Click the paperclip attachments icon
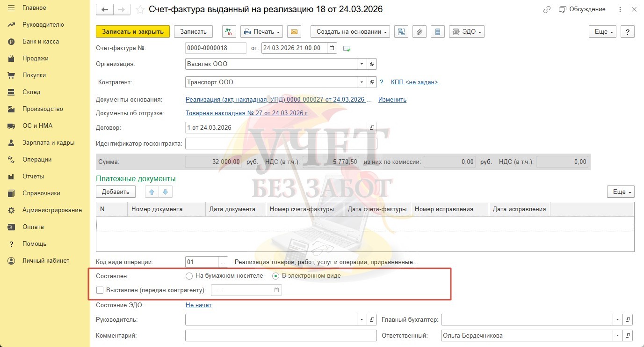This screenshot has width=644, height=347. pos(420,31)
